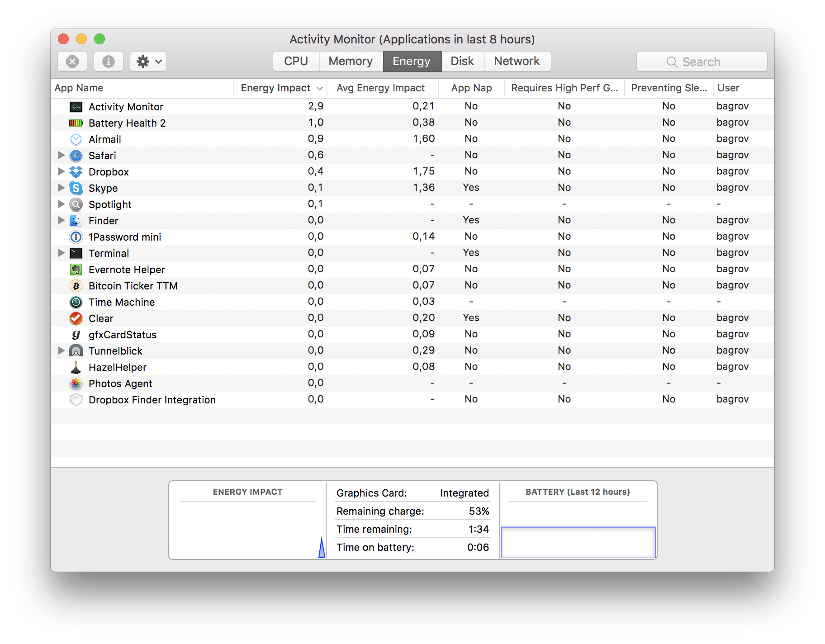Click Graphics Card value Integrated
This screenshot has height=644, width=825.
pyautogui.click(x=465, y=493)
